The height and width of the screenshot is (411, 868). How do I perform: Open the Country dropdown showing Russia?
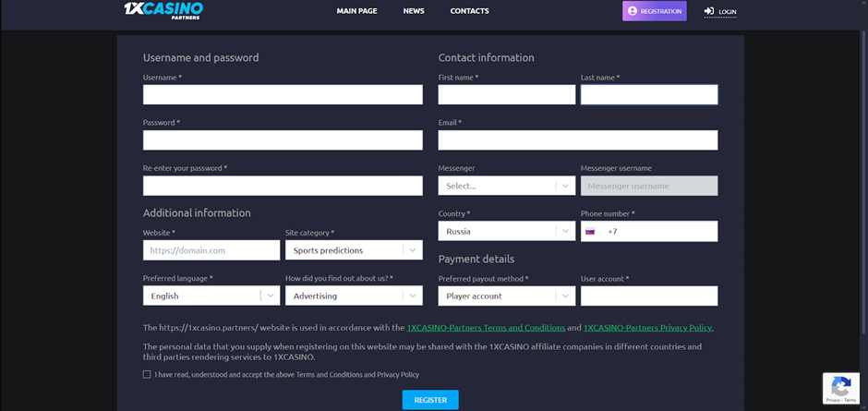coord(506,232)
